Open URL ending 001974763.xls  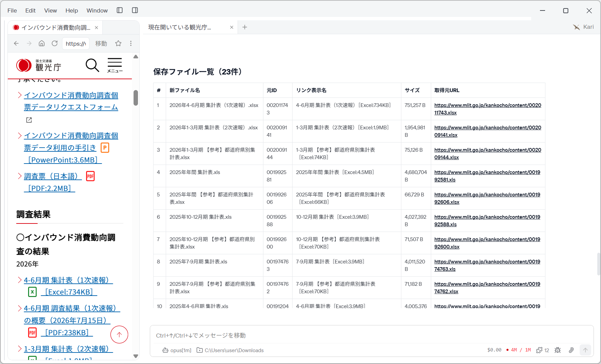click(487, 265)
